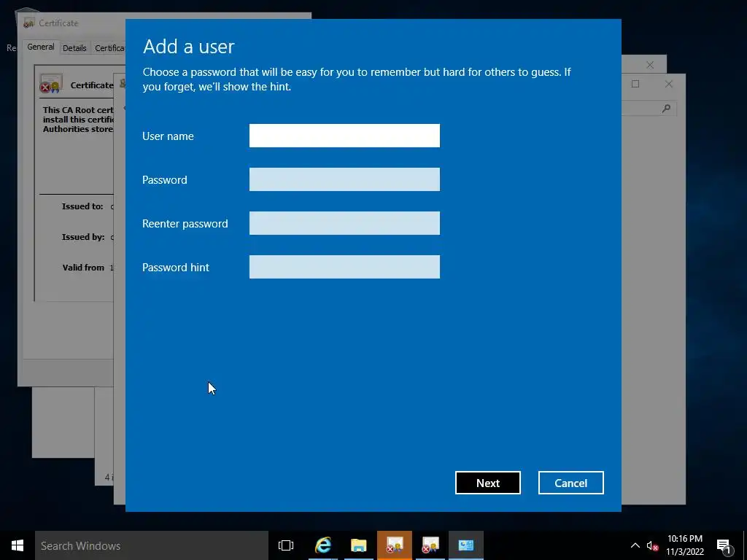Open File Explorer from taskbar

tap(359, 545)
